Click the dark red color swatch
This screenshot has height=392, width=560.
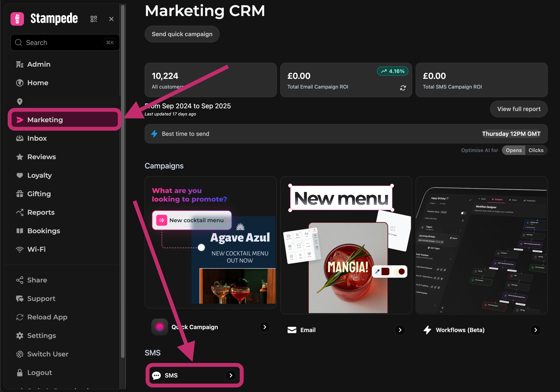pos(385,271)
